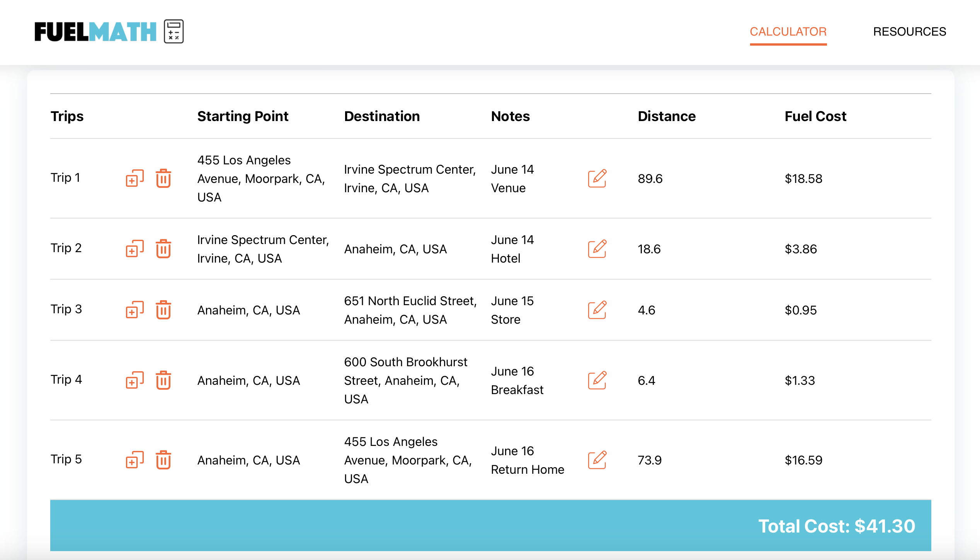
Task: Click Trip 5 destination 455 Los Angeles Avenue
Action: (408, 460)
